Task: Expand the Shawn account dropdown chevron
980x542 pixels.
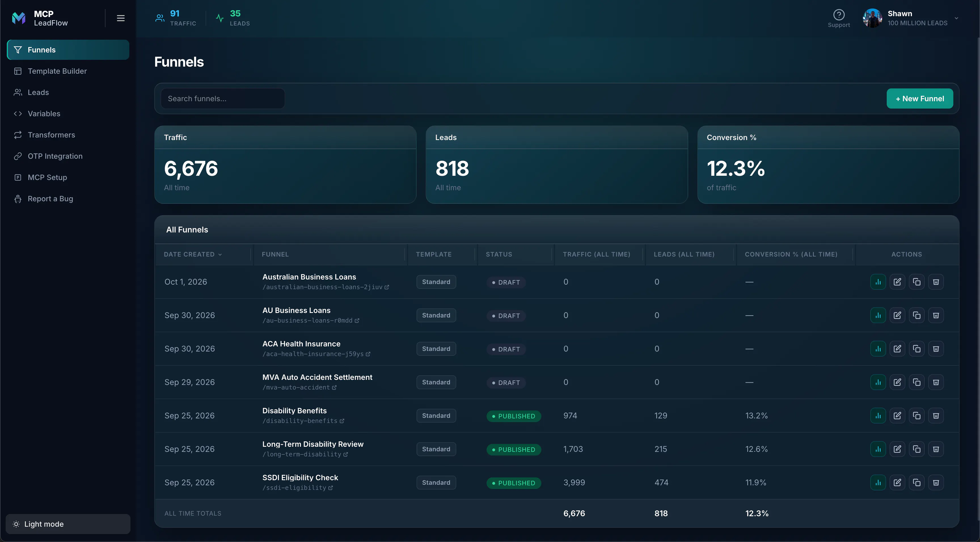Action: (956, 18)
